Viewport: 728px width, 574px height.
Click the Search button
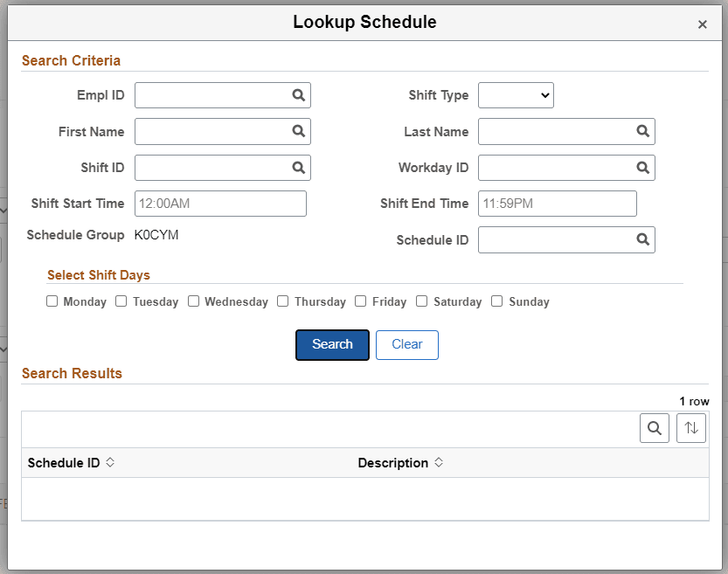pos(332,344)
